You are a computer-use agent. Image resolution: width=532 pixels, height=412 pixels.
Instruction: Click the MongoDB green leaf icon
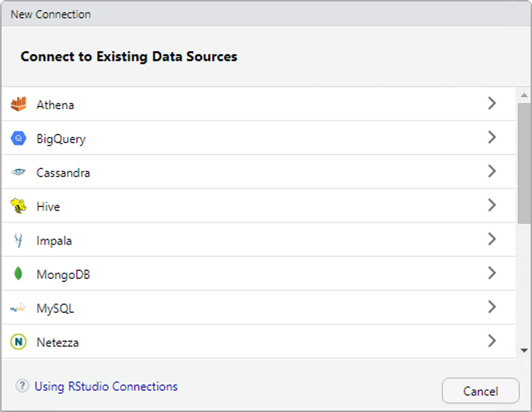tap(18, 274)
